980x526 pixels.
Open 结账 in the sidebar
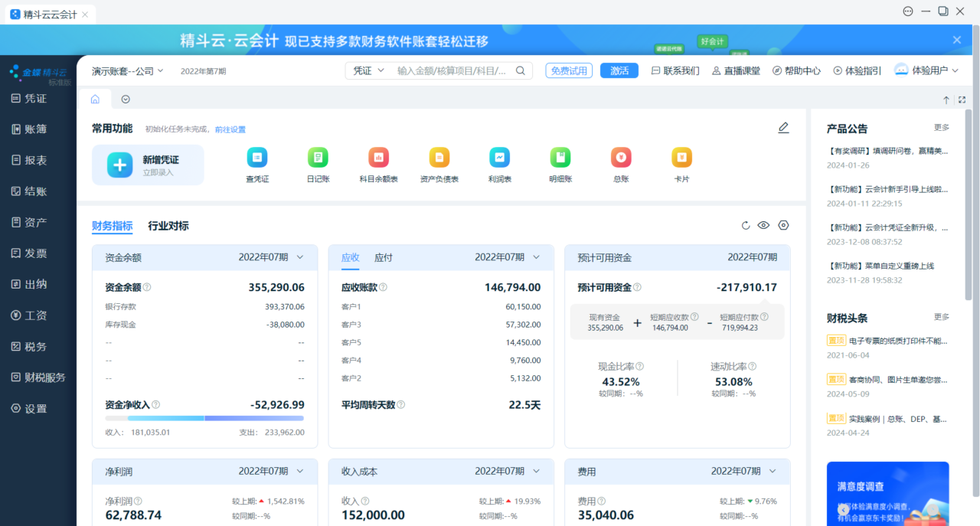[29, 191]
